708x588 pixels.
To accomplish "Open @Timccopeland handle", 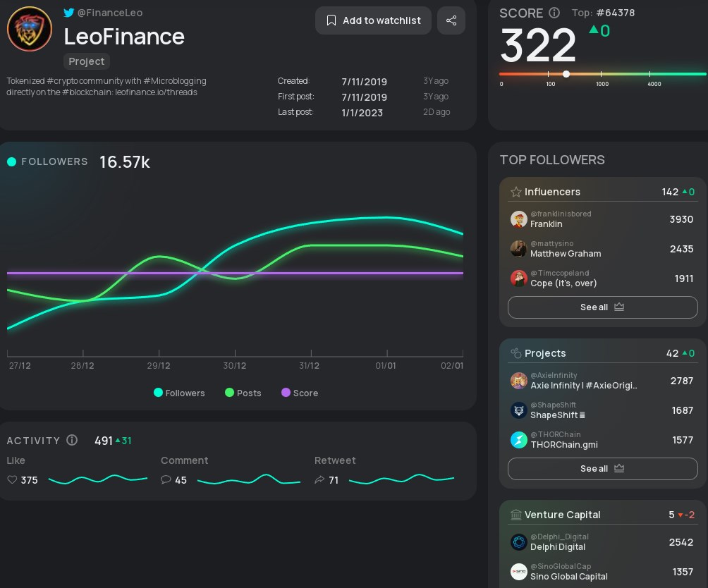I will [x=559, y=273].
